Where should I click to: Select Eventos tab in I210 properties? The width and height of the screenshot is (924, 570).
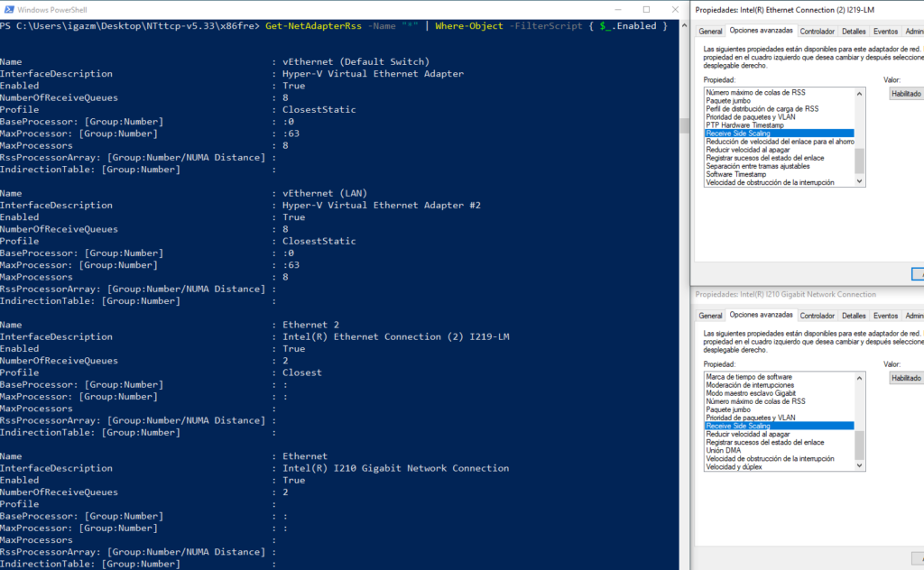(885, 316)
